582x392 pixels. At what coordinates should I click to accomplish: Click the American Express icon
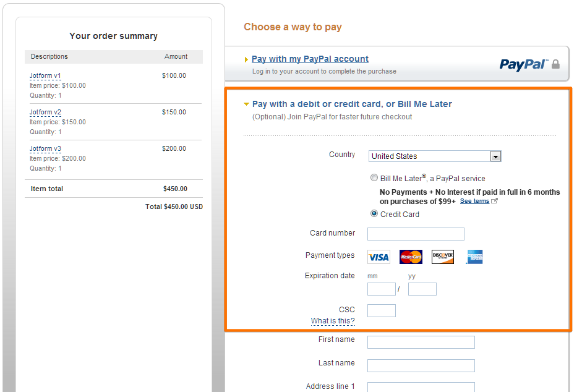click(x=475, y=257)
